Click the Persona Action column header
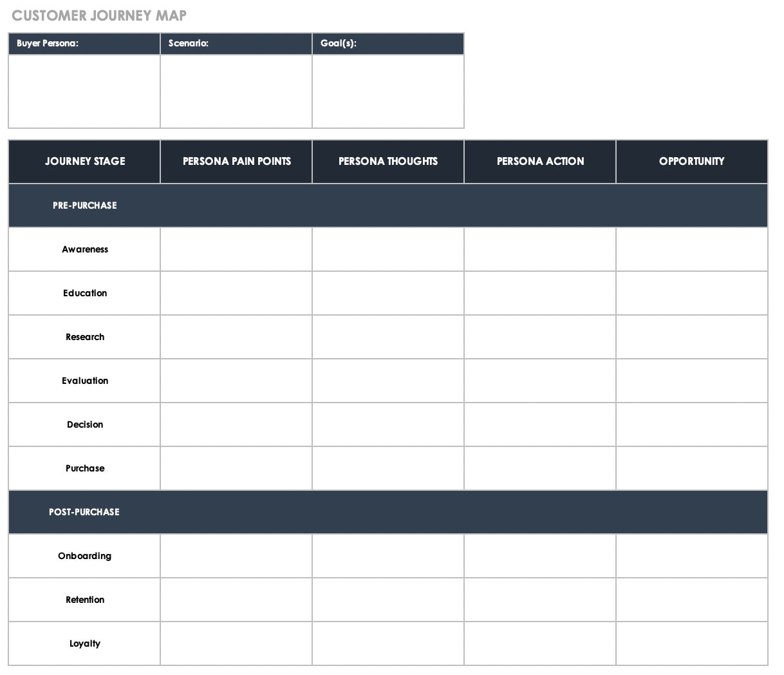The image size is (784, 675). pyautogui.click(x=540, y=162)
